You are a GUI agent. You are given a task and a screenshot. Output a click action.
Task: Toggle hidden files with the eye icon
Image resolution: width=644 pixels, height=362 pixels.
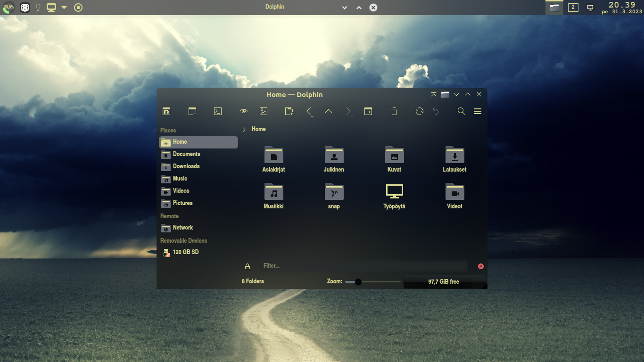coord(244,111)
